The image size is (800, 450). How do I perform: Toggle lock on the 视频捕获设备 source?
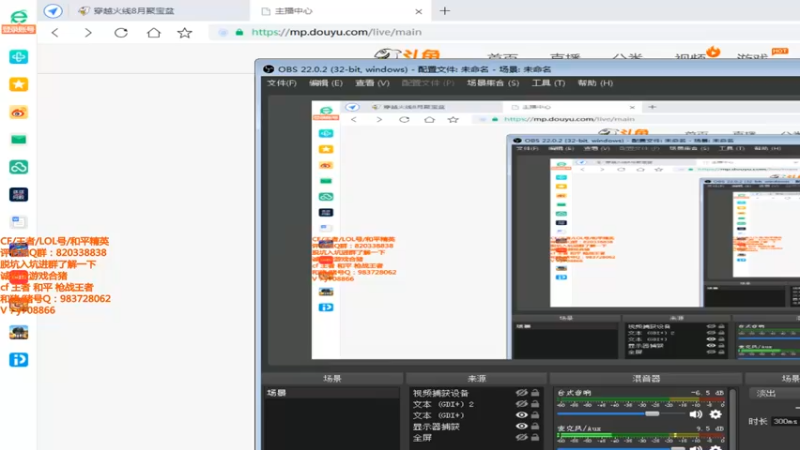coord(535,393)
